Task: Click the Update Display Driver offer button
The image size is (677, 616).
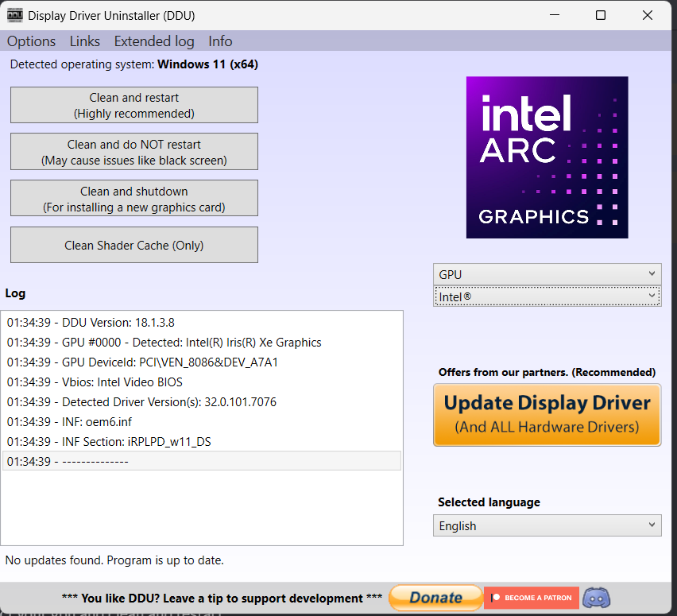Action: [x=547, y=415]
